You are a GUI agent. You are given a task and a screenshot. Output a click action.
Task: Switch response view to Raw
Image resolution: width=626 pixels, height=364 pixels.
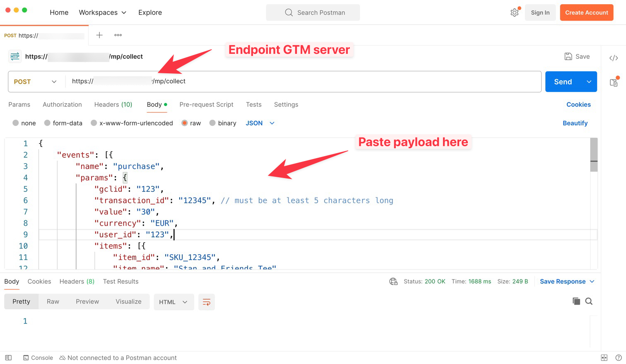point(53,301)
